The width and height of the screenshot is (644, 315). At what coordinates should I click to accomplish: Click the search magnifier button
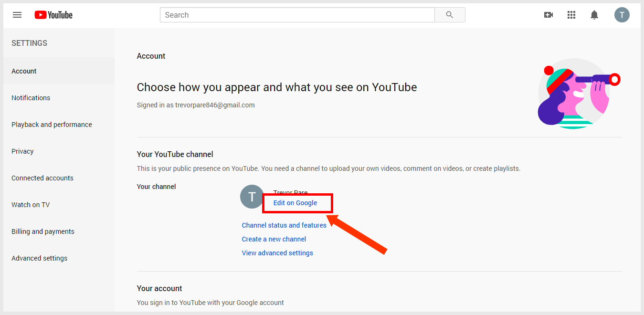coord(450,15)
